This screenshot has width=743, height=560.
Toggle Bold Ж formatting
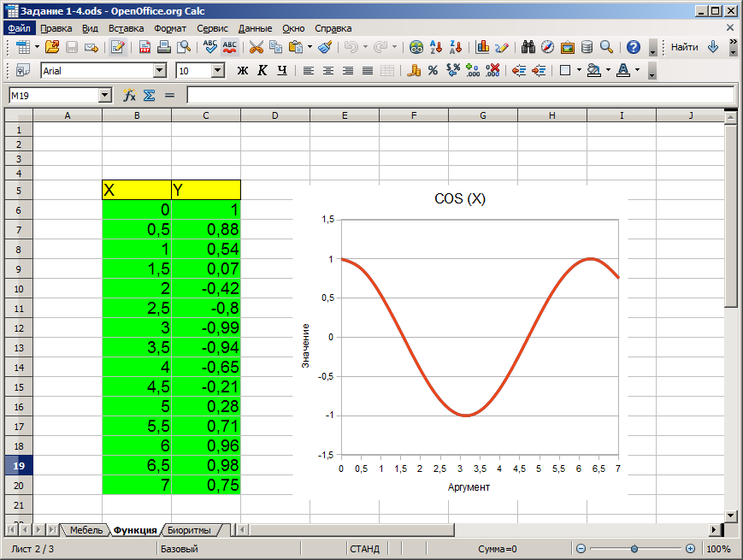(x=242, y=71)
